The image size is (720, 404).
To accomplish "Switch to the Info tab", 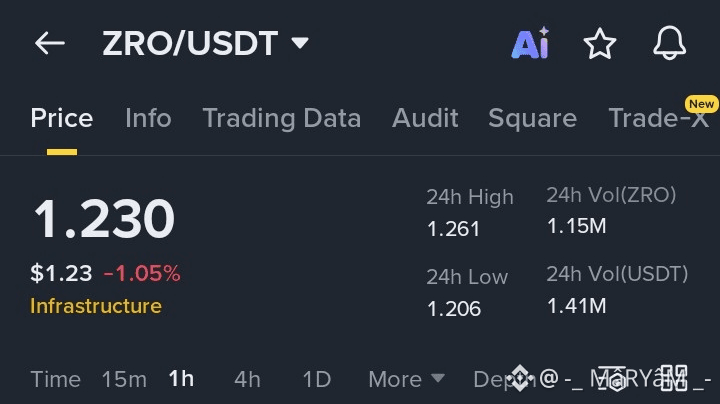I will [148, 118].
